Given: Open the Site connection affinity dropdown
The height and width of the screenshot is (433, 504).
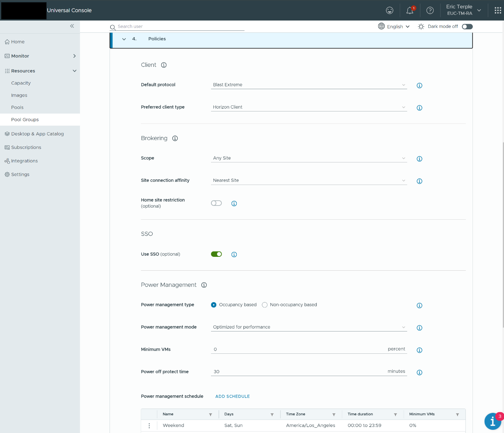Looking at the screenshot, I should tap(309, 180).
